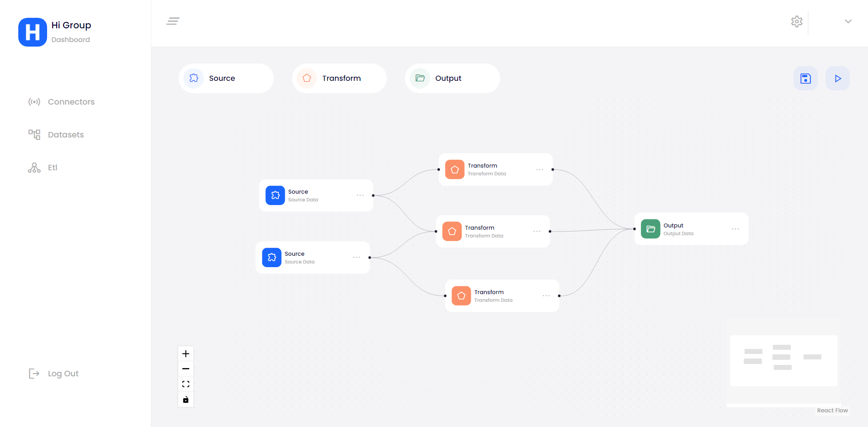Click the Output node's input handle

click(x=634, y=229)
